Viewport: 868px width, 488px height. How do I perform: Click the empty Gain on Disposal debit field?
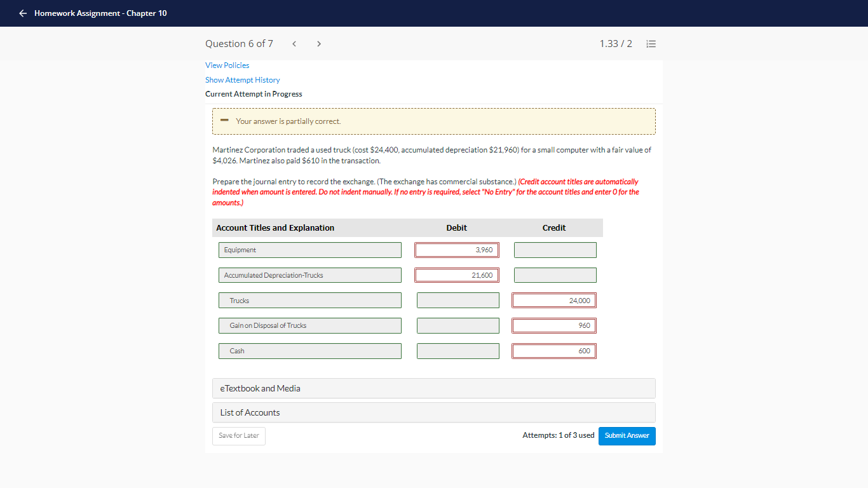(458, 325)
